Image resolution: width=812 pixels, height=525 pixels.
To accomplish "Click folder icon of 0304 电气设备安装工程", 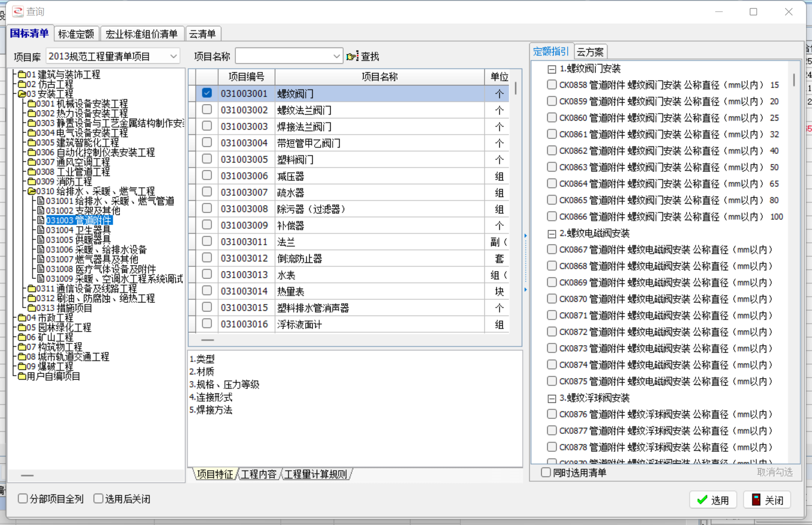I will pos(31,133).
